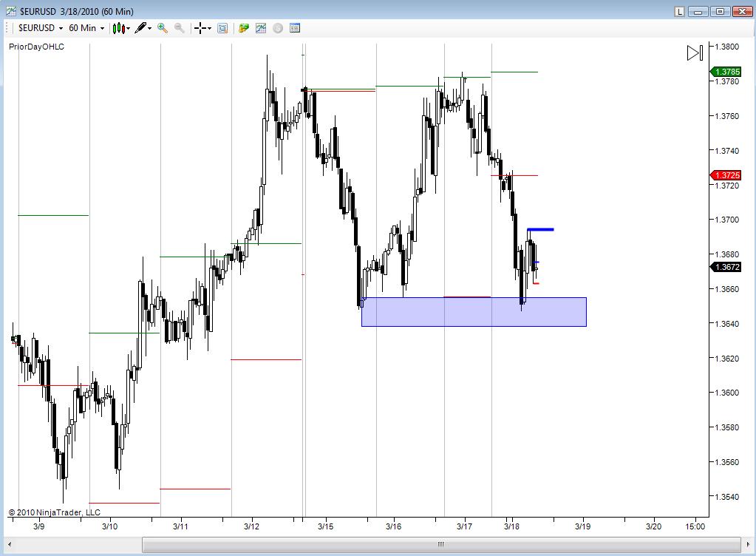Click the black 1.3672 current price marker

click(725, 267)
